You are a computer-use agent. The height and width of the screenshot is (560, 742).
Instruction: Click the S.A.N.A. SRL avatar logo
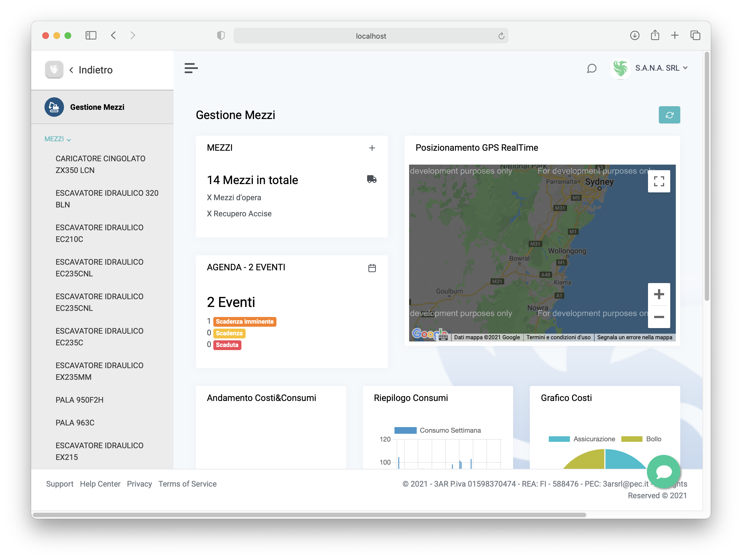[620, 68]
